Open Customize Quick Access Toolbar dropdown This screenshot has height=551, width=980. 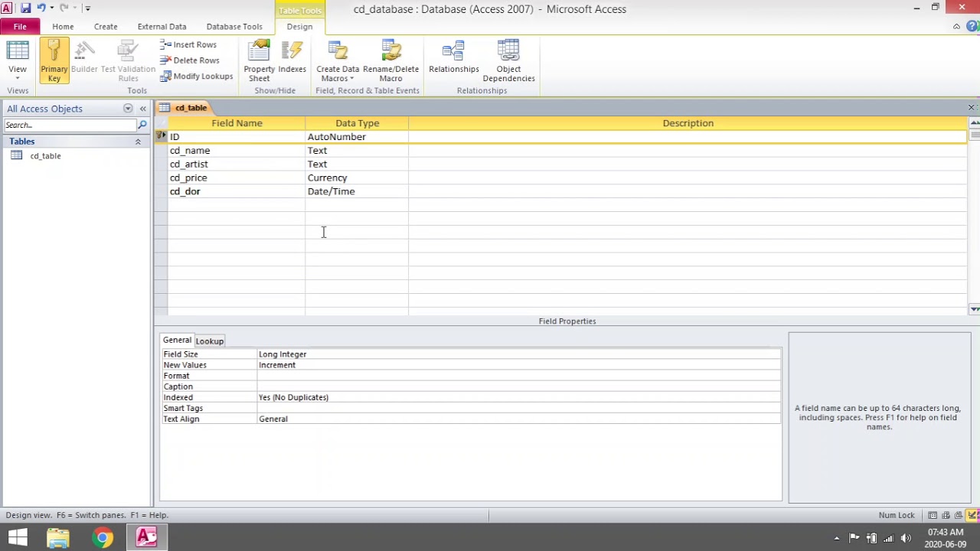tap(87, 8)
